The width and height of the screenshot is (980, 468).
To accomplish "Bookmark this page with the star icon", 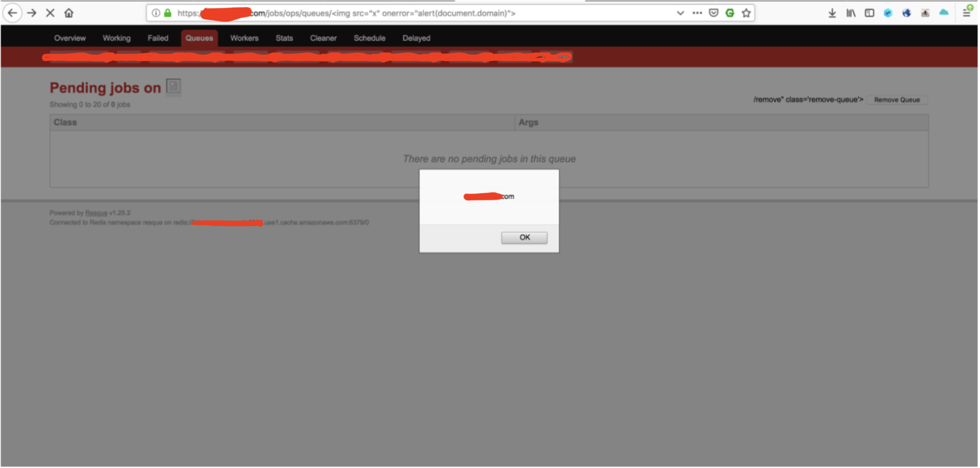I will (x=746, y=13).
